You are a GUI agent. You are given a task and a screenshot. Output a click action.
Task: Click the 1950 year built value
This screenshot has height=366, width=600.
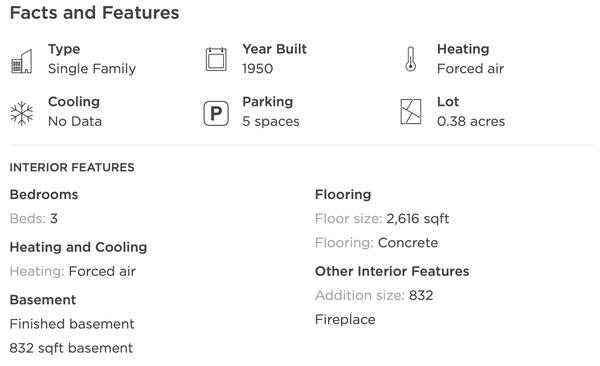258,69
